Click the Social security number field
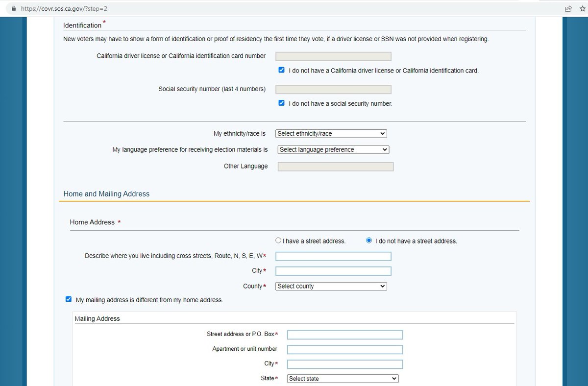588x386 pixels. coord(334,89)
